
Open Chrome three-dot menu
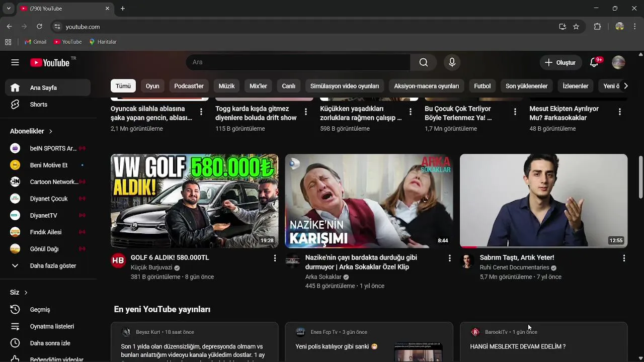[x=634, y=27]
